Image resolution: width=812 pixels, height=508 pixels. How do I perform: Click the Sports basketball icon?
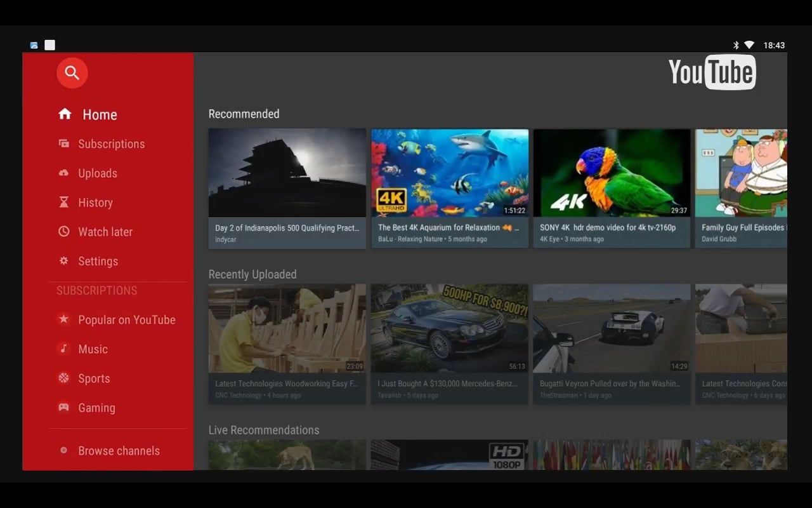click(63, 378)
